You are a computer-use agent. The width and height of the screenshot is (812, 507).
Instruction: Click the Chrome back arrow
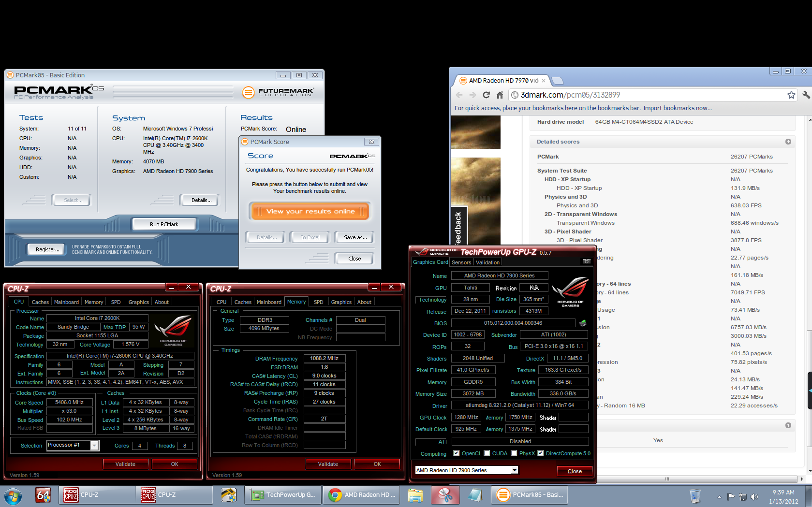pos(459,95)
